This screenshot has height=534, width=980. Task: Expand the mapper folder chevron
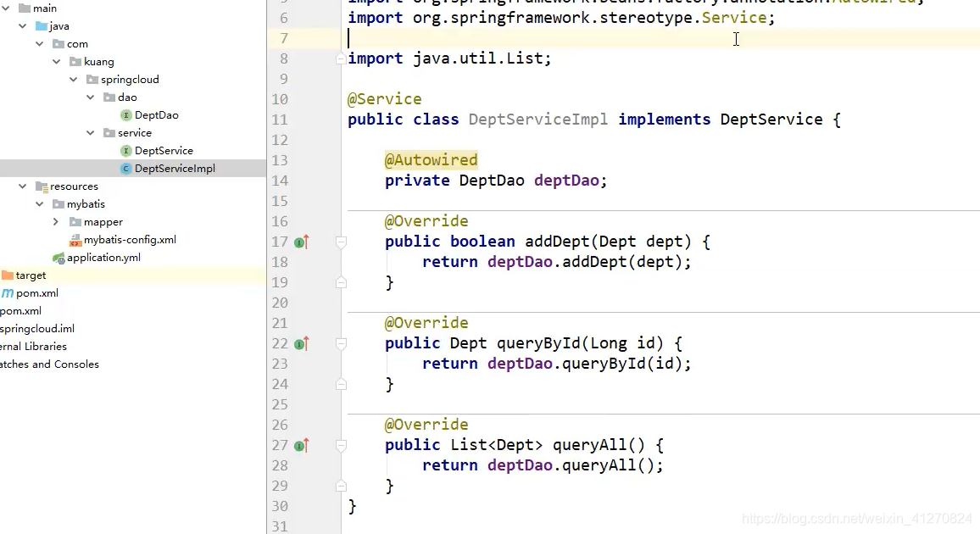[56, 222]
